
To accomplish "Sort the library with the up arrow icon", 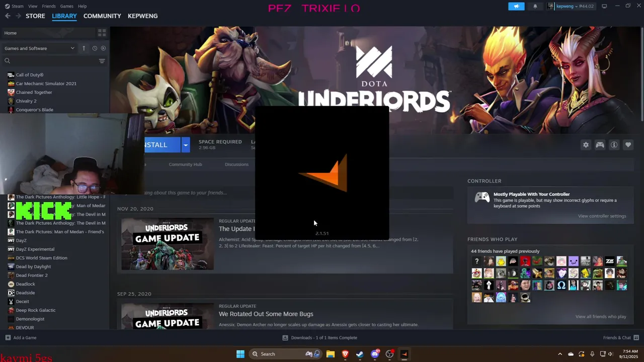I will tap(84, 48).
